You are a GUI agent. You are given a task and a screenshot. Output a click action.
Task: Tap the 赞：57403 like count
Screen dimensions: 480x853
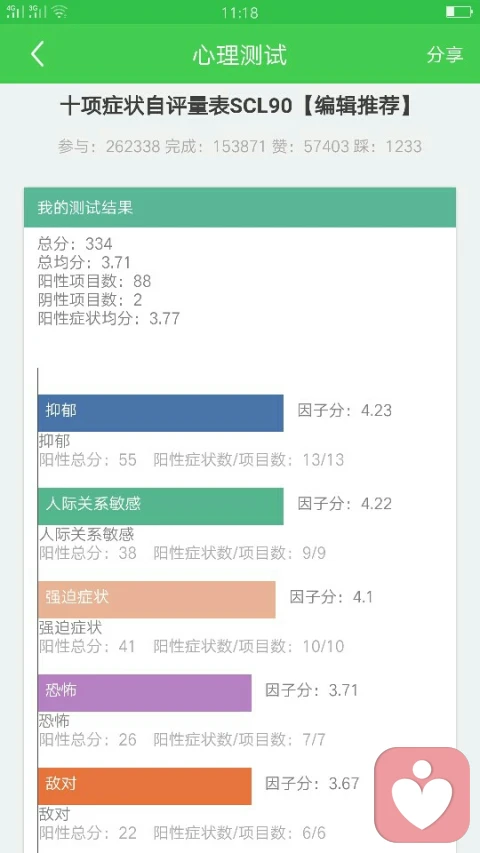pos(310,146)
